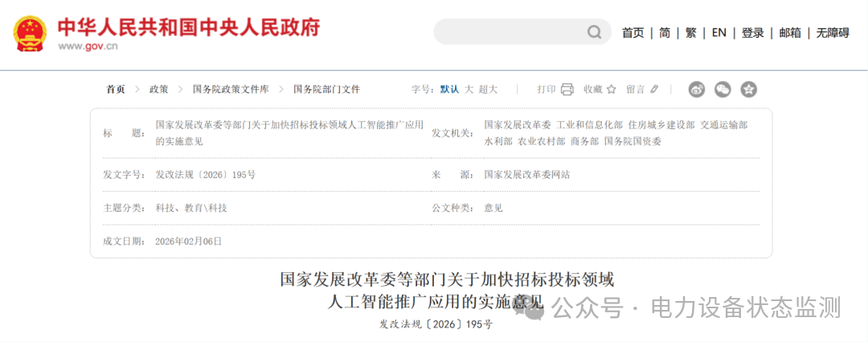Open 国务院政策文件库 breadcrumb link
The height and width of the screenshot is (342, 868).
(231, 89)
